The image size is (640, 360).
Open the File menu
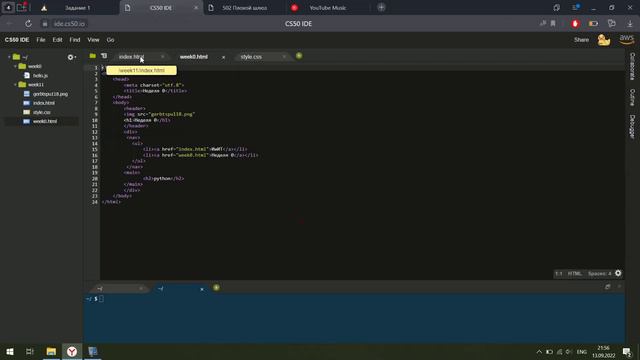click(41, 40)
